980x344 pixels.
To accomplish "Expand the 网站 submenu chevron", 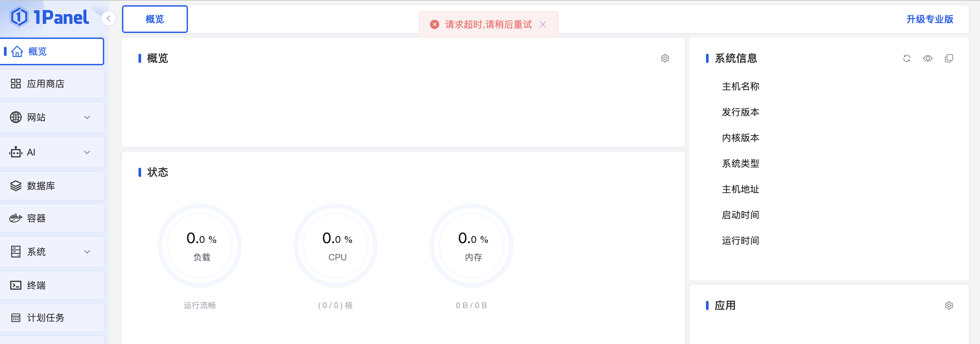I will [87, 117].
